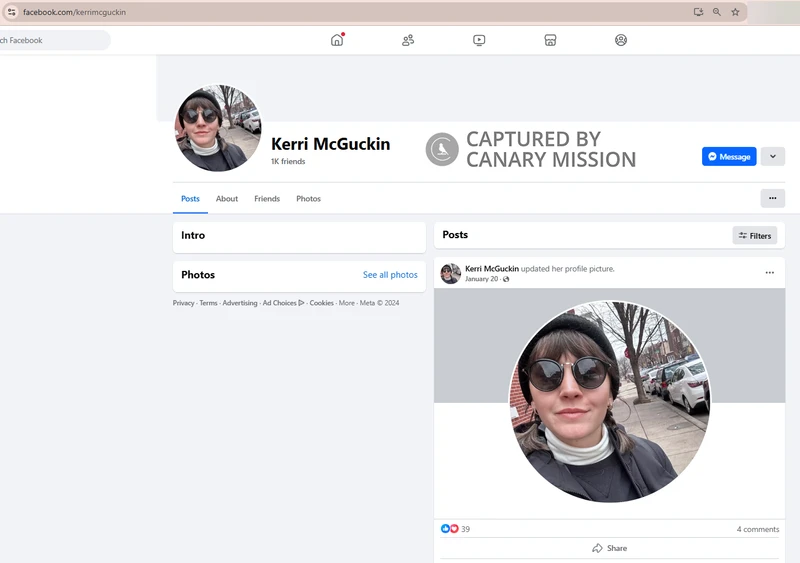Image resolution: width=800 pixels, height=563 pixels.
Task: Switch to the About tab
Action: [227, 199]
